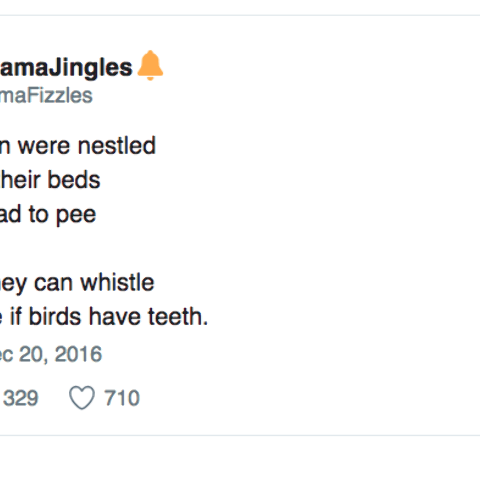The height and width of the screenshot is (480, 480).
Task: Click the word 'teeth.' ending the tweet
Action: pyautogui.click(x=178, y=316)
